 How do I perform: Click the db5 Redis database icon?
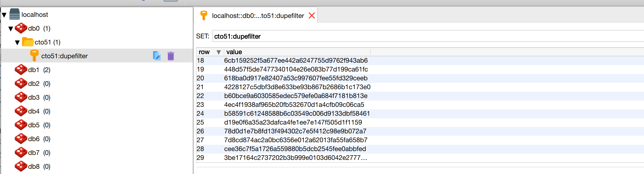[21, 125]
